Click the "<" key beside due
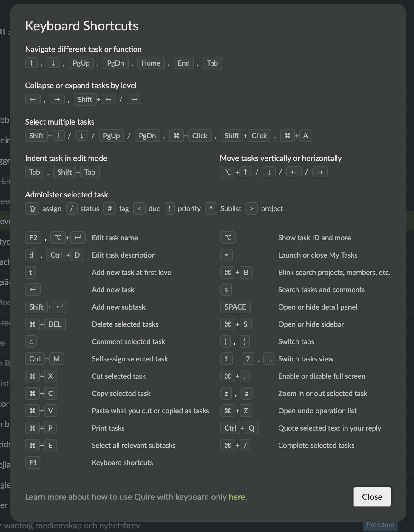The image size is (414, 532). [139, 208]
